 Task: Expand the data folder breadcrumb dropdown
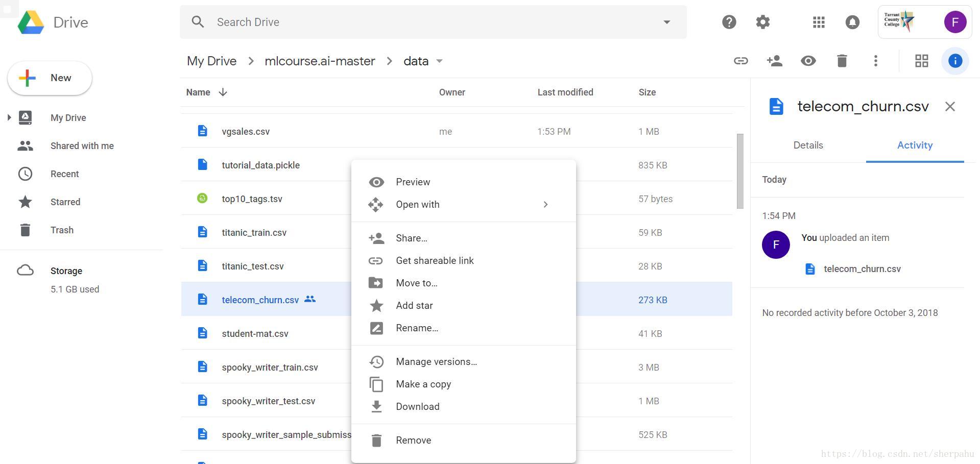(x=439, y=61)
